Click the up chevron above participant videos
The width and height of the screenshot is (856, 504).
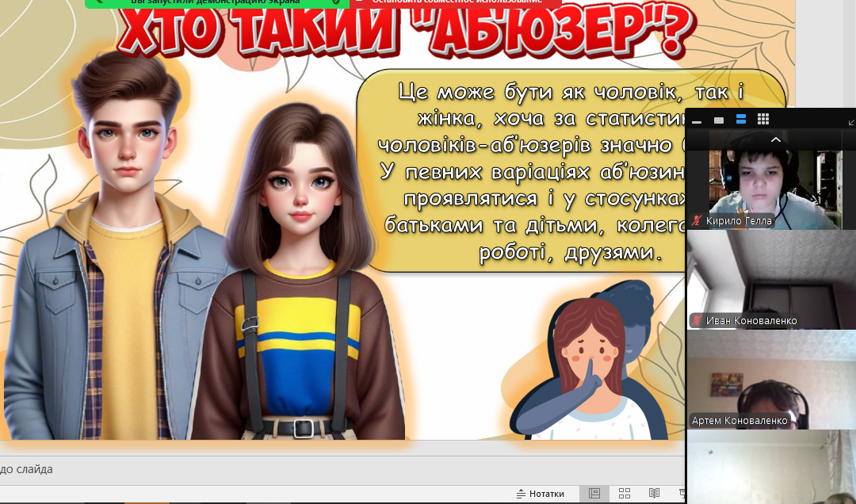[x=775, y=139]
